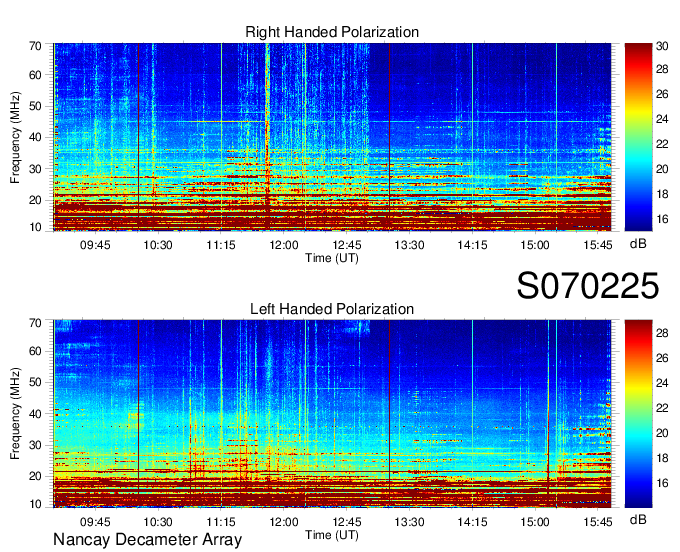Click the 18 dB value on Right Handed colorbar
Viewport: 680px width, 552px height.
(662, 194)
